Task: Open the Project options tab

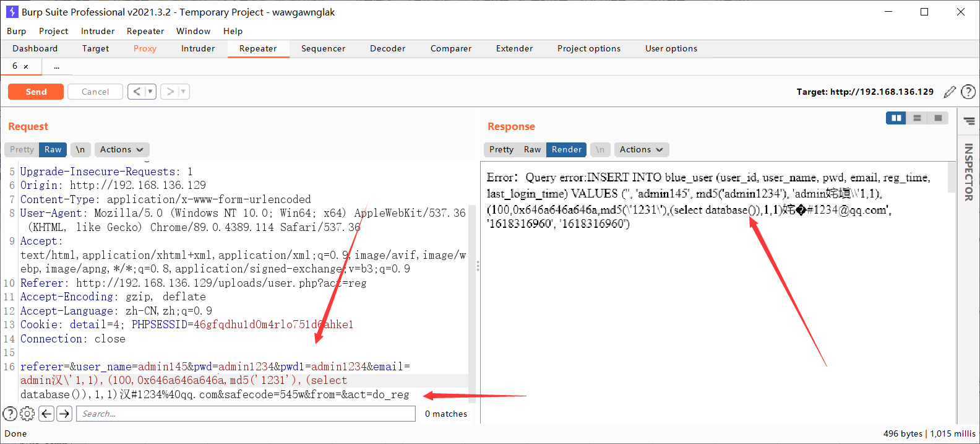Action: (x=589, y=48)
